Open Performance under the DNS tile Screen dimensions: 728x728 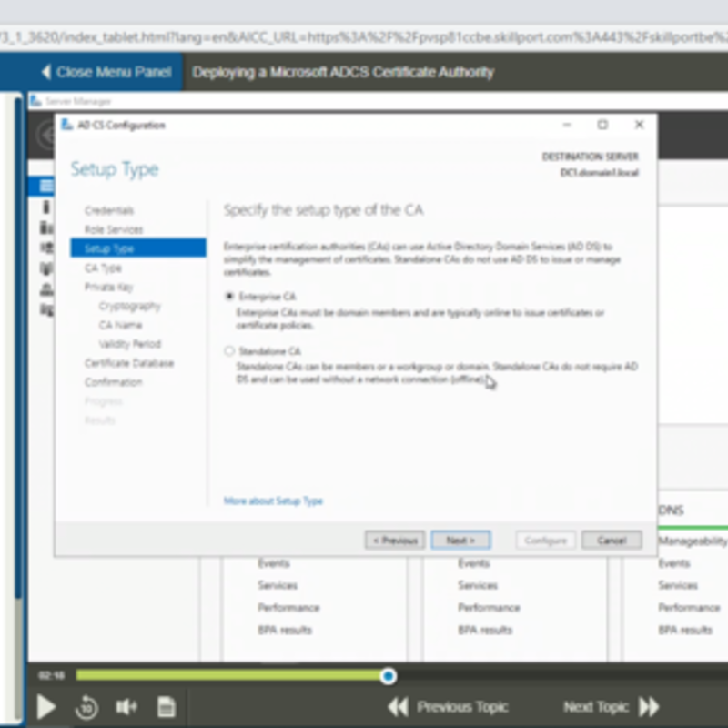(689, 607)
